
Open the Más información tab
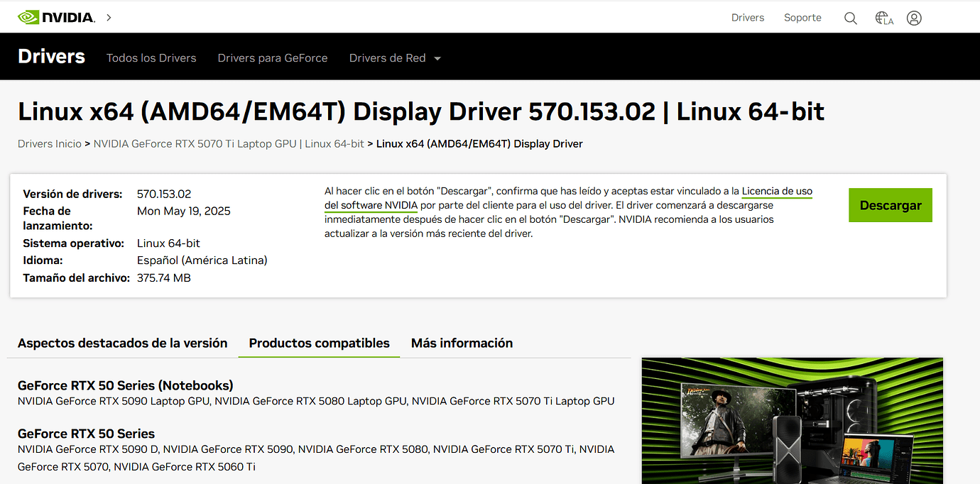click(462, 343)
